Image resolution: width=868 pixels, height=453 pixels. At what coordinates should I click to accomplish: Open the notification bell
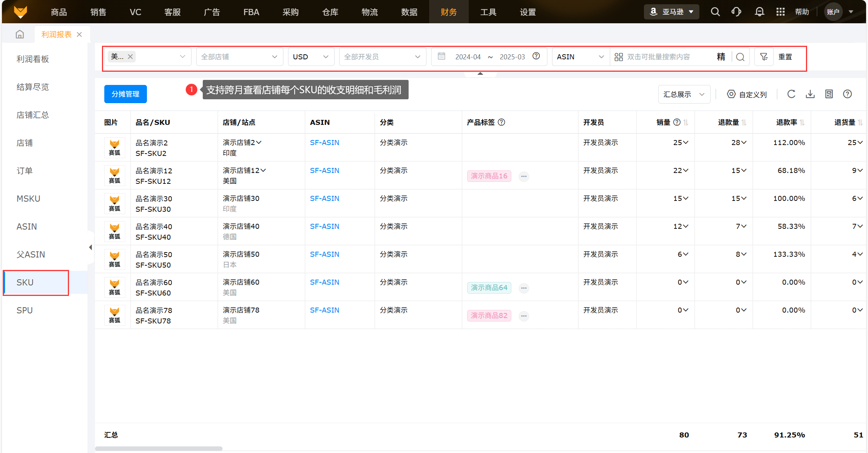click(x=759, y=12)
